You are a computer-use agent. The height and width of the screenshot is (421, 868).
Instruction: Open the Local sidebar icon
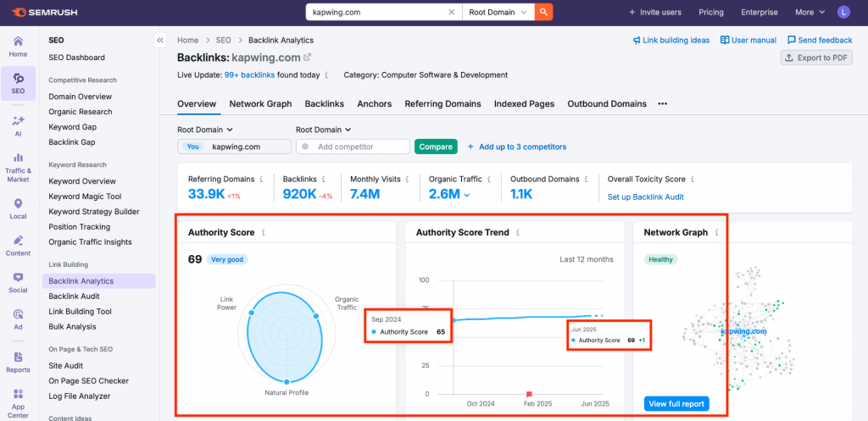pyautogui.click(x=19, y=208)
